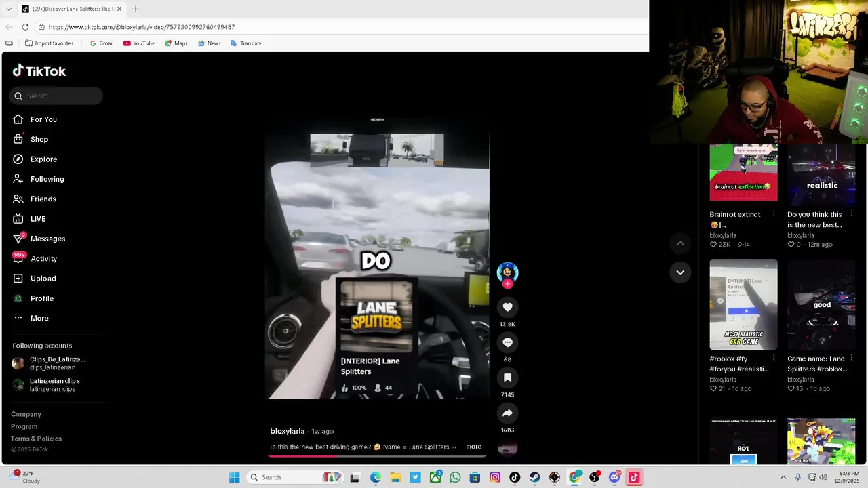Screen dimensions: 868x488
Task: Open Microsoft Edge from the taskbar
Action: [x=375, y=477]
